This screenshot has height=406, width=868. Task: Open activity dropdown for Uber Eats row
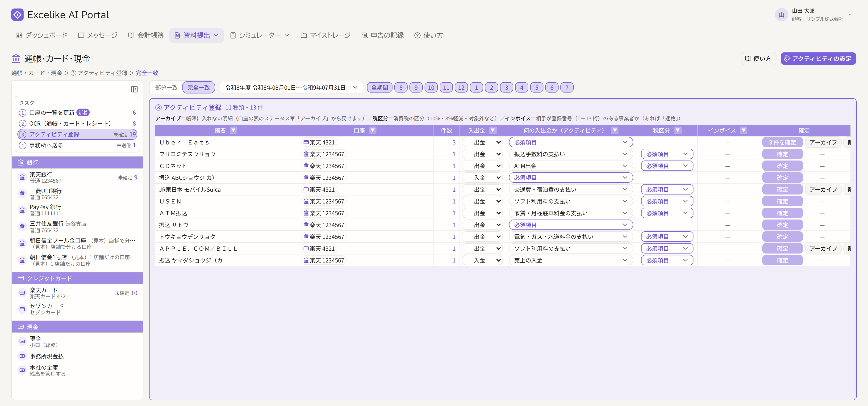571,142
